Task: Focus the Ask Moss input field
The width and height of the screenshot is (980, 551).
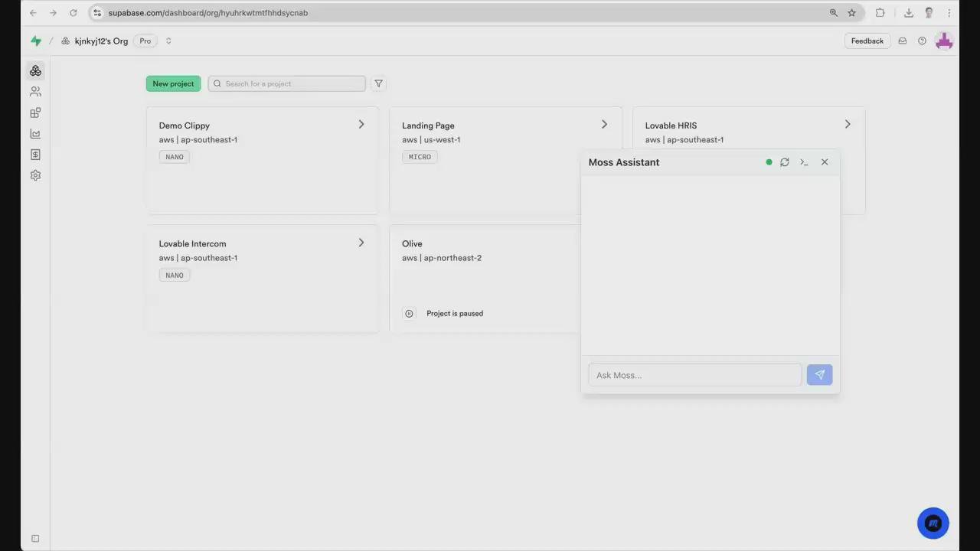Action: 695,375
